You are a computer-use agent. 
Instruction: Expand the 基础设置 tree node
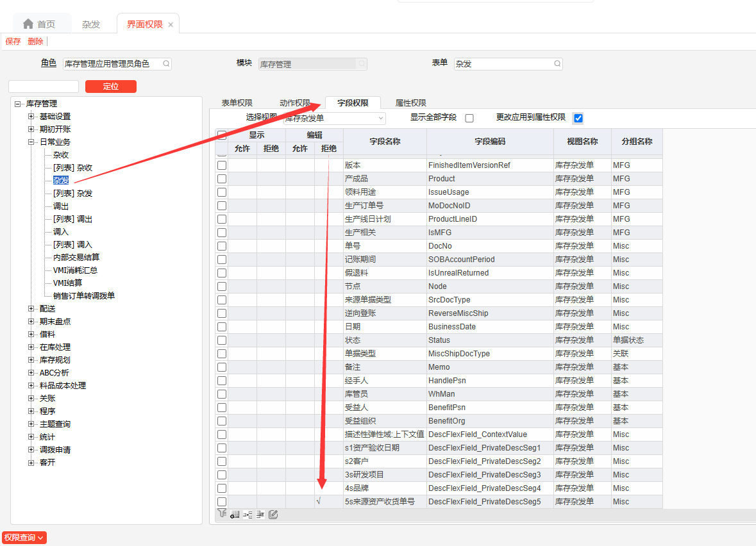[x=31, y=117]
